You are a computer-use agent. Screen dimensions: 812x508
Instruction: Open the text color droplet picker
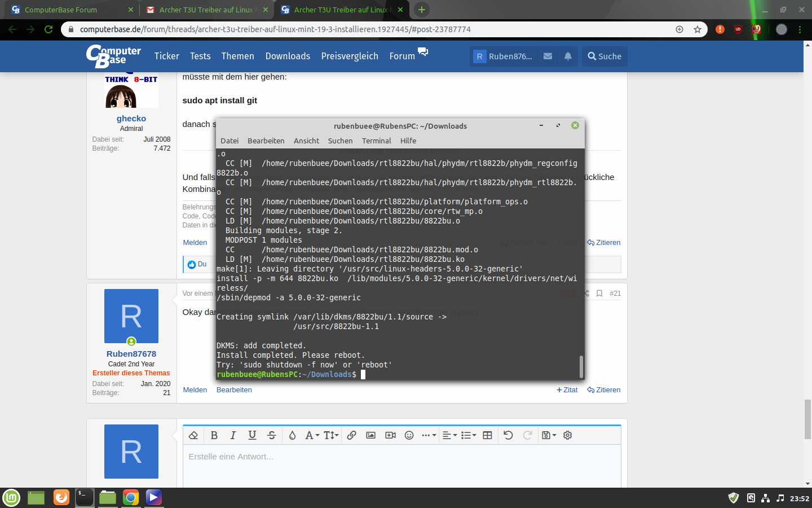(x=292, y=435)
